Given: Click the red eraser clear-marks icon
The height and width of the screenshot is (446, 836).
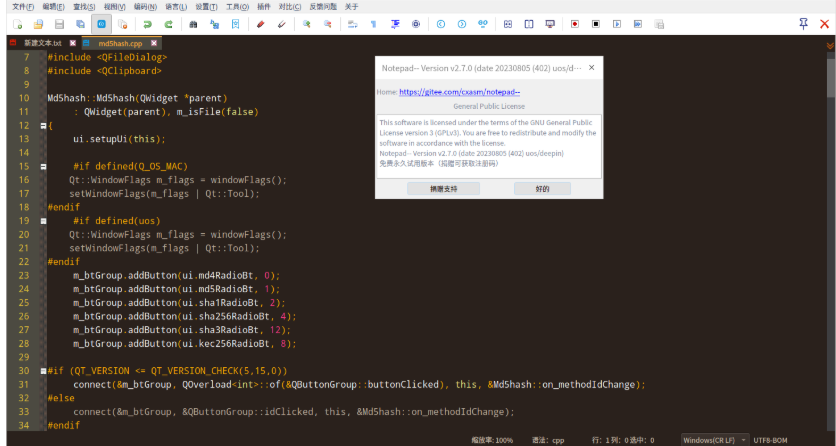Looking at the screenshot, I should [260, 24].
